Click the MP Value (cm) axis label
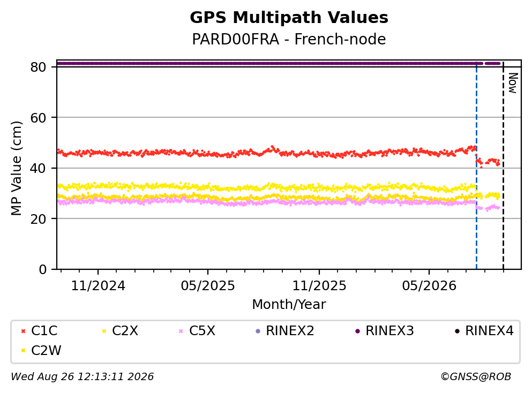 click(x=16, y=168)
